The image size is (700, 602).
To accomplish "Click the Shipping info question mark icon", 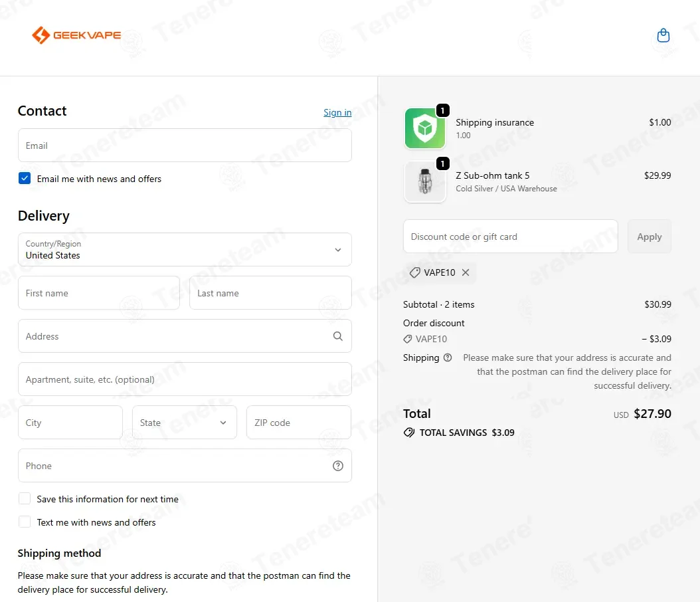I will [448, 357].
